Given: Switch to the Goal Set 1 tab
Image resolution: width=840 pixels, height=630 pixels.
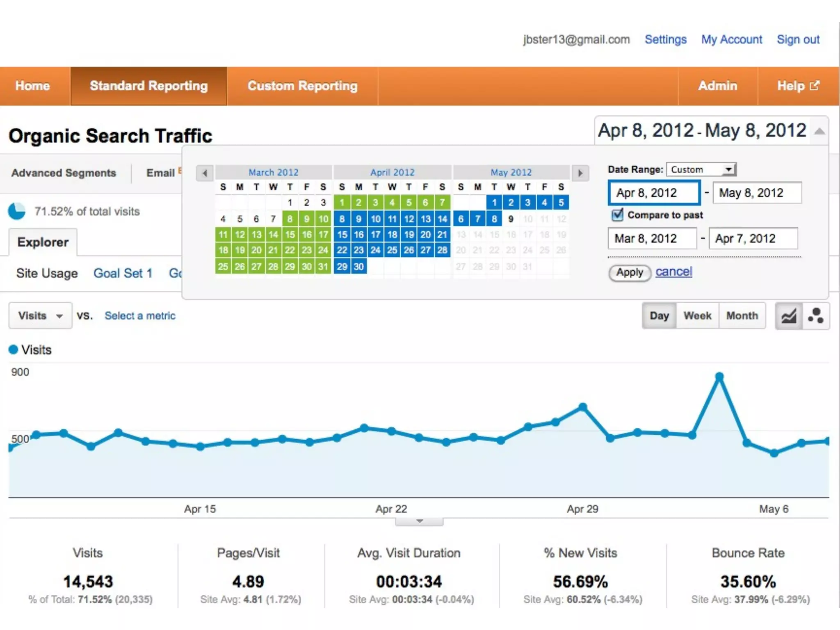Looking at the screenshot, I should coord(123,273).
